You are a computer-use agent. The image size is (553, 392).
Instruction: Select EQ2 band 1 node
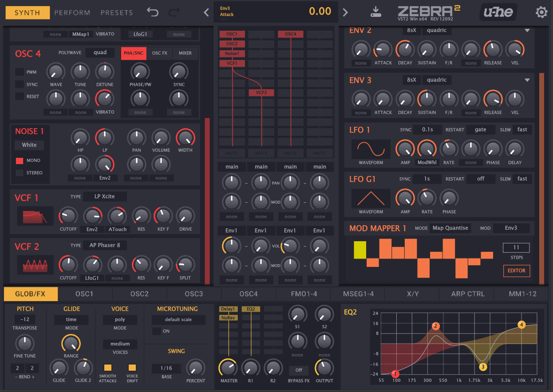(396, 374)
